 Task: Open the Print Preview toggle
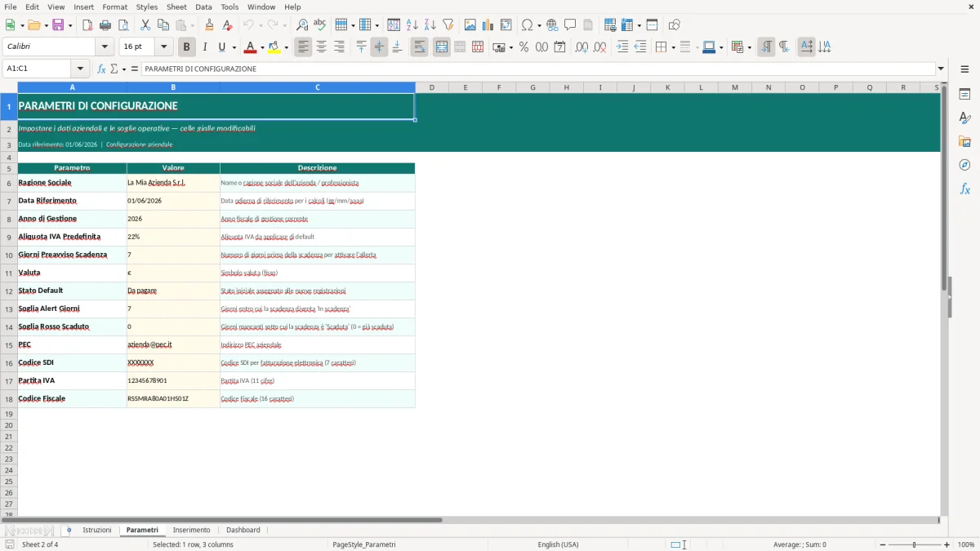pos(122,25)
